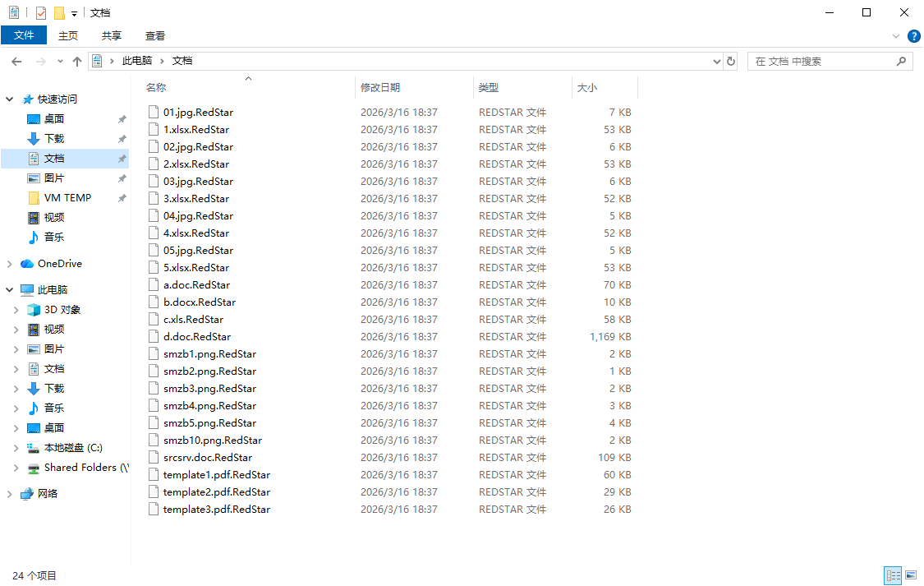The width and height of the screenshot is (924, 586).
Task: Open the address bar history dropdown
Action: pos(716,62)
